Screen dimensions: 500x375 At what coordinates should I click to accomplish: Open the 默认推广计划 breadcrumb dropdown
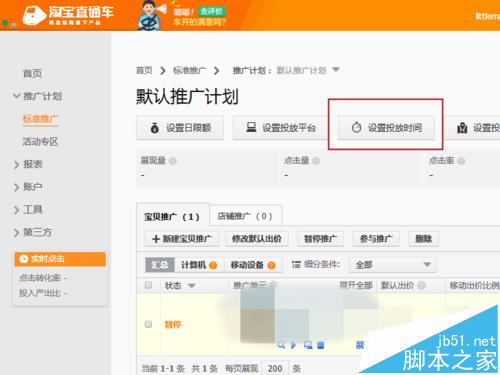336,70
